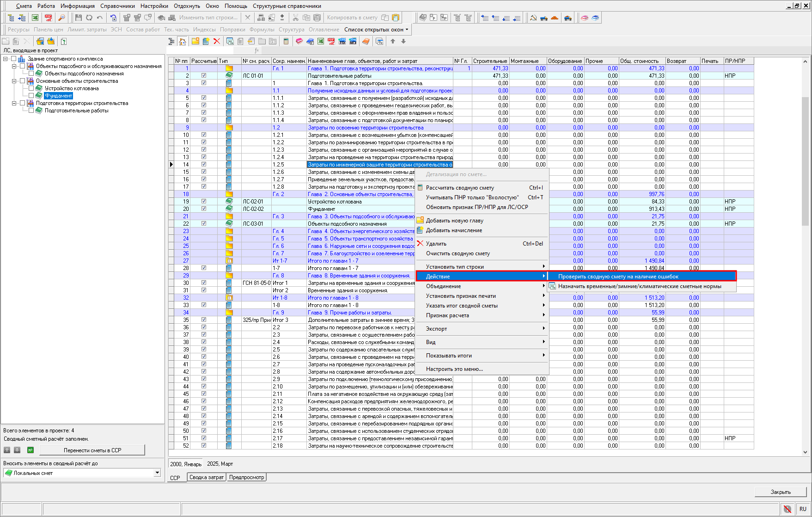Click the 'Копировать в смету' toolbar button
The height and width of the screenshot is (517, 812).
352,18
